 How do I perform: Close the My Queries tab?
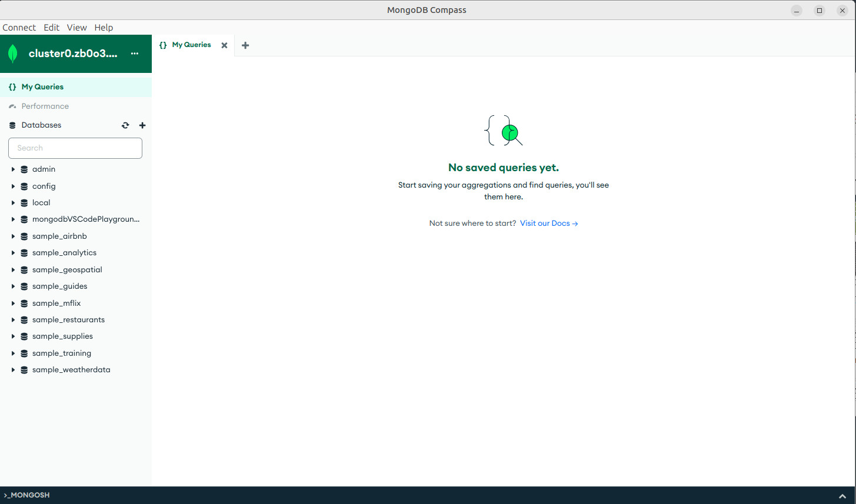(224, 45)
